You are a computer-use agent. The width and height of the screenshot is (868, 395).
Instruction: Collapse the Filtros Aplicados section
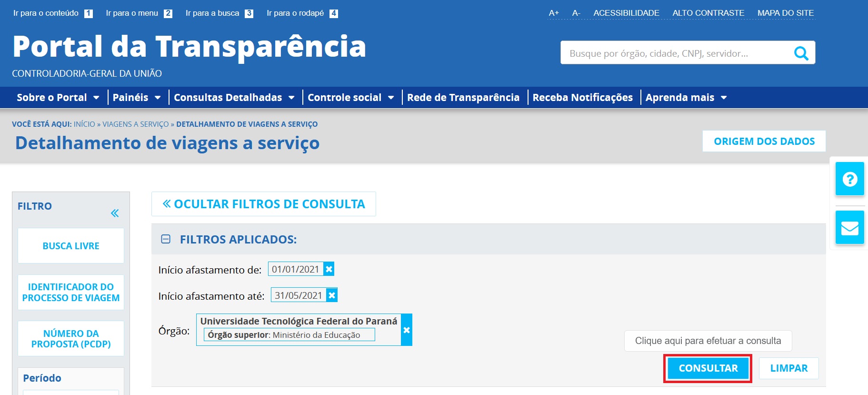tap(166, 239)
